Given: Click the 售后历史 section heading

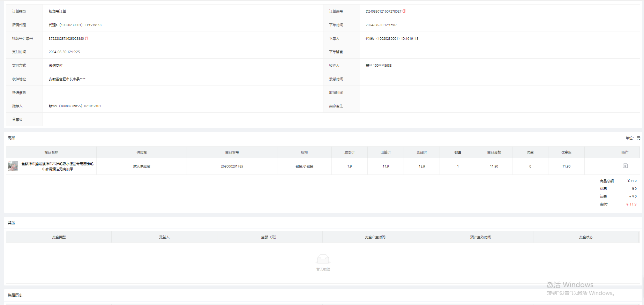Looking at the screenshot, I should click(15, 295).
